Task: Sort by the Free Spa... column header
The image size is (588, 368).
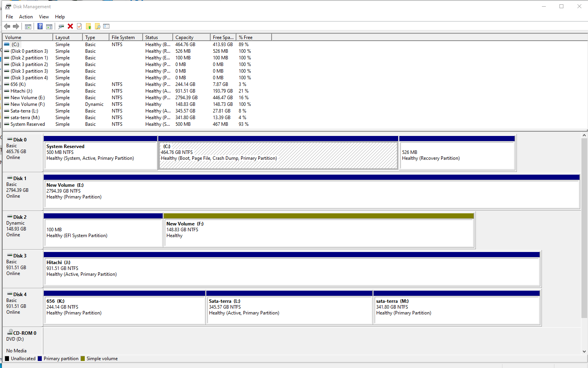Action: pyautogui.click(x=223, y=38)
